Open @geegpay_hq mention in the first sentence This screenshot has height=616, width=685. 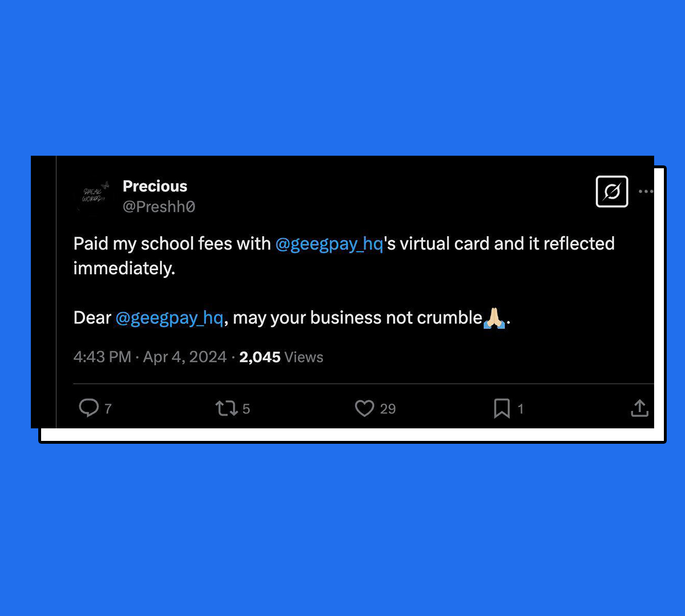tap(329, 244)
